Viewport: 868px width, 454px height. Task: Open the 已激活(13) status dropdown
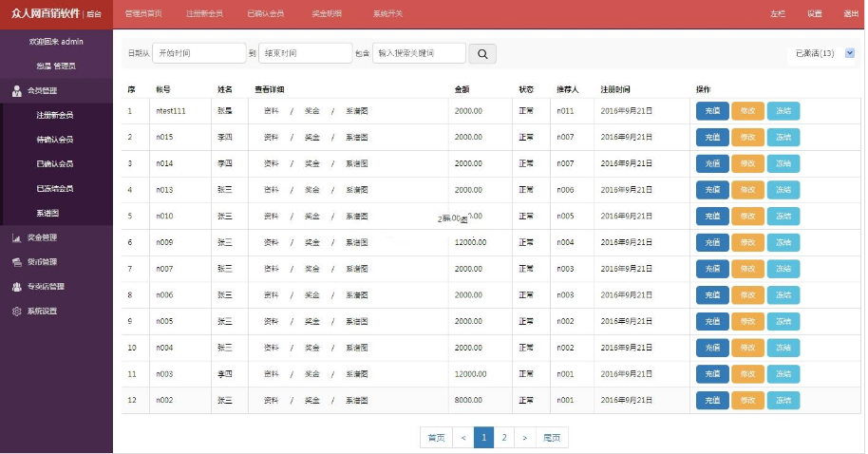click(821, 53)
